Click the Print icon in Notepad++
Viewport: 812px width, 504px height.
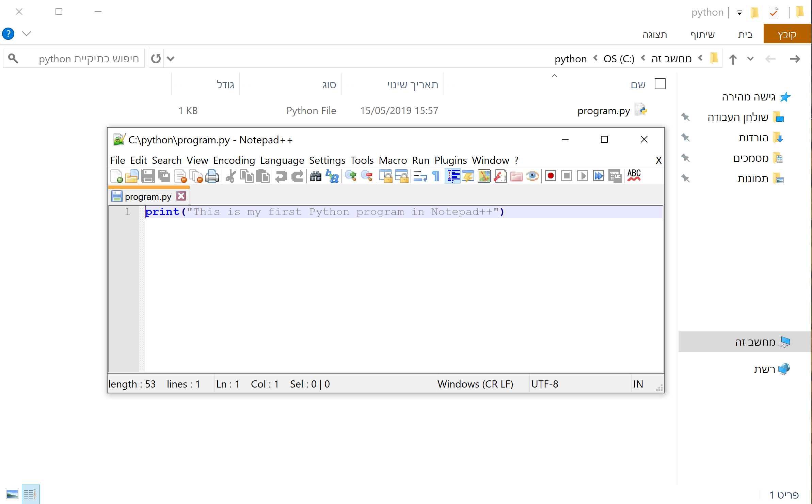coord(212,176)
